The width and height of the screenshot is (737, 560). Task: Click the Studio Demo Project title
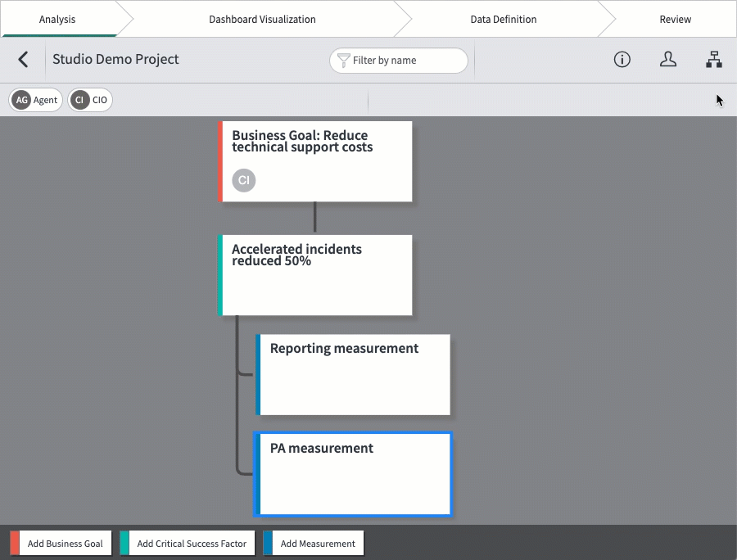(x=115, y=59)
